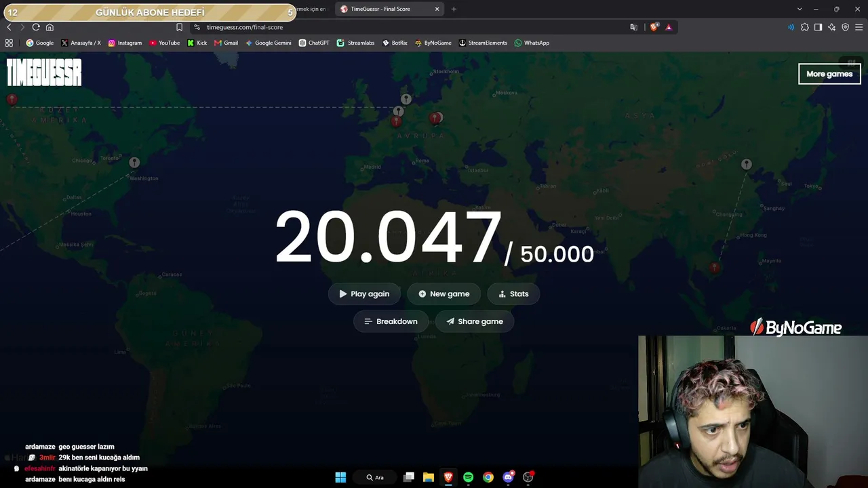
Task: Reload the page with the refresh icon
Action: click(36, 27)
